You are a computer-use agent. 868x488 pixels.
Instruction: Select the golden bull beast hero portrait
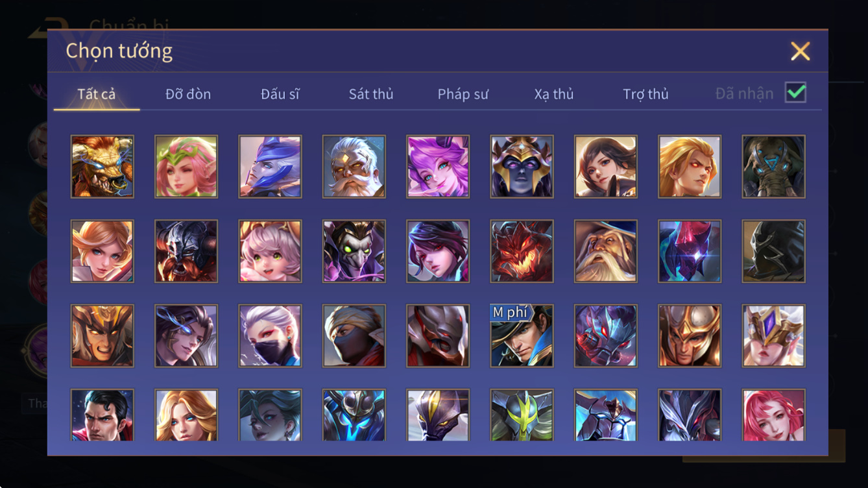(x=102, y=166)
